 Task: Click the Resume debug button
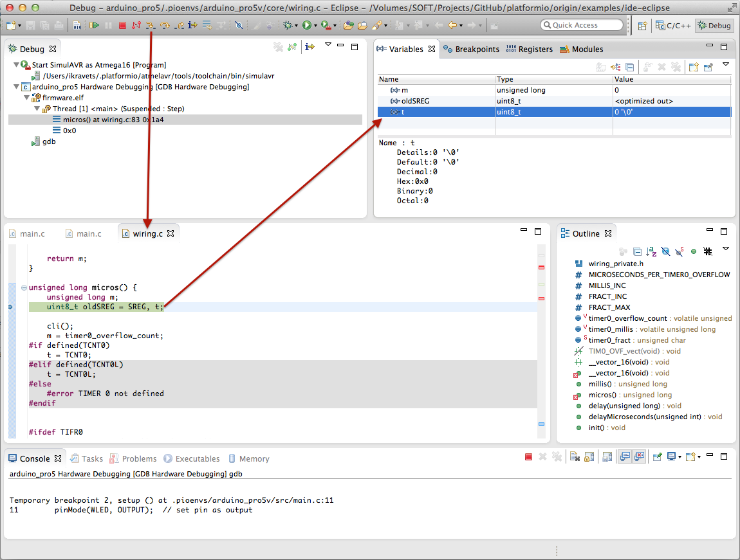click(x=95, y=25)
